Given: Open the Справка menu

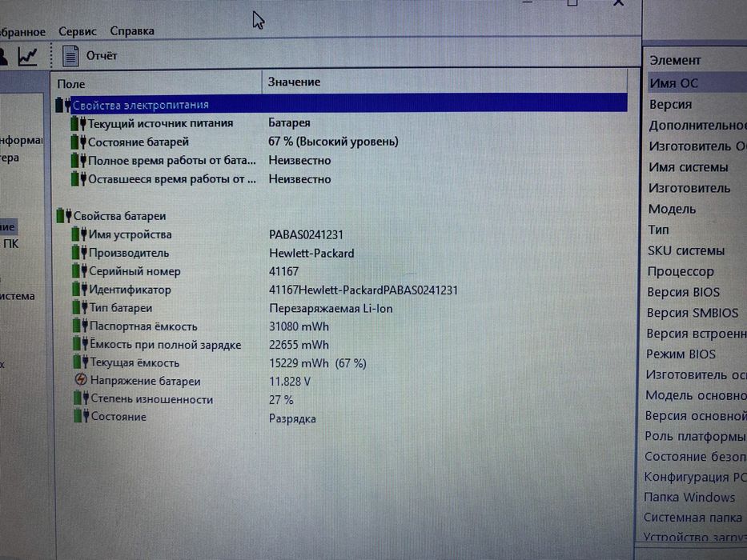Looking at the screenshot, I should tap(132, 31).
